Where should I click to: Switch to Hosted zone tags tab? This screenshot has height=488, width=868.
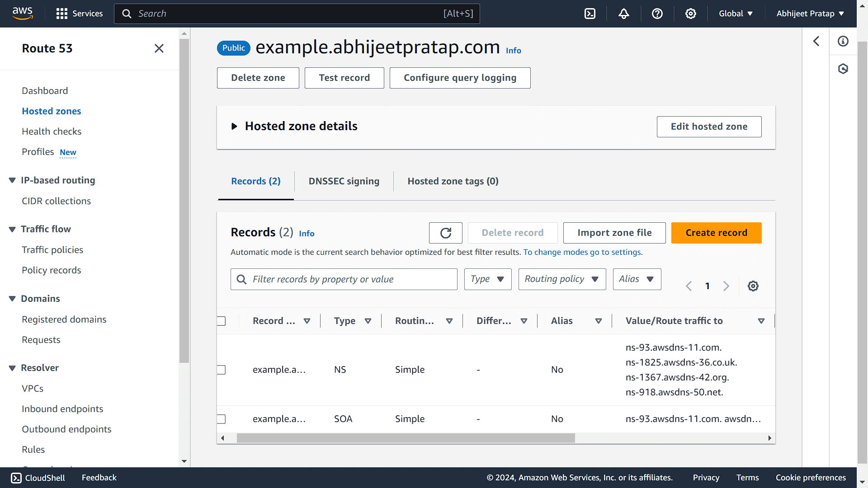click(x=453, y=181)
